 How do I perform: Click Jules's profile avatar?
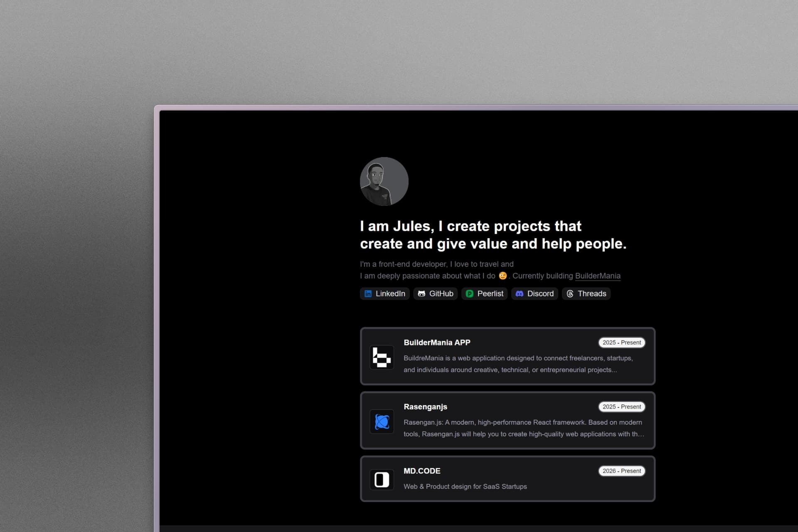tap(384, 182)
